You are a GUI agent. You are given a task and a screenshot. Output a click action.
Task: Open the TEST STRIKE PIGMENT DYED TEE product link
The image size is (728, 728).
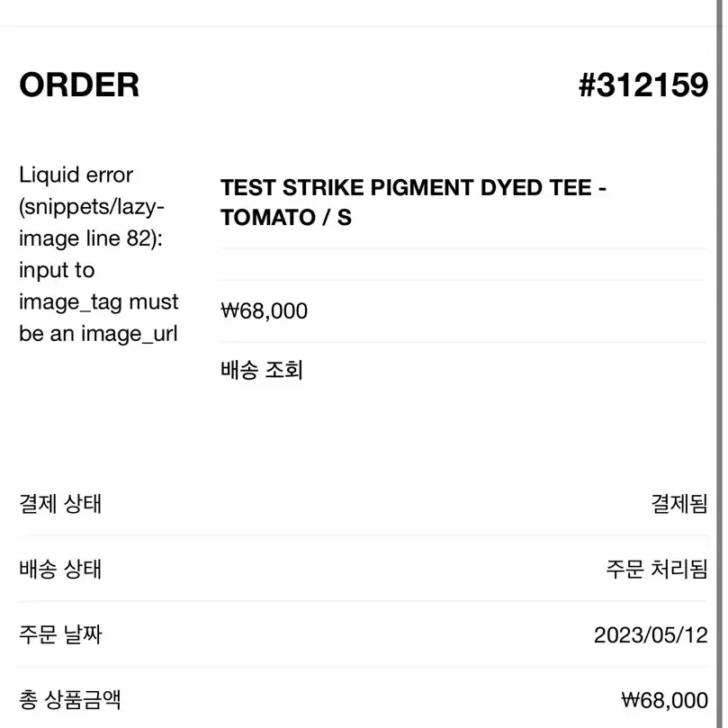click(413, 202)
